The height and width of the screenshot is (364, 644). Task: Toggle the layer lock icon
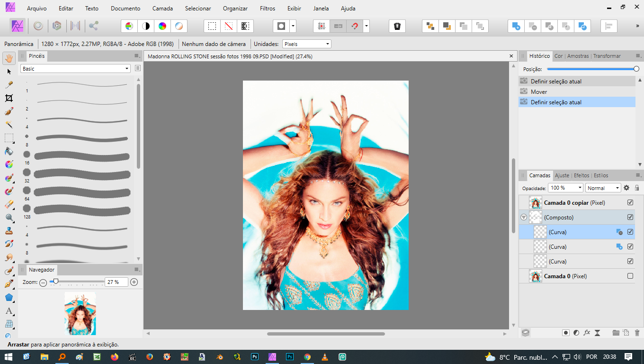coord(637,188)
